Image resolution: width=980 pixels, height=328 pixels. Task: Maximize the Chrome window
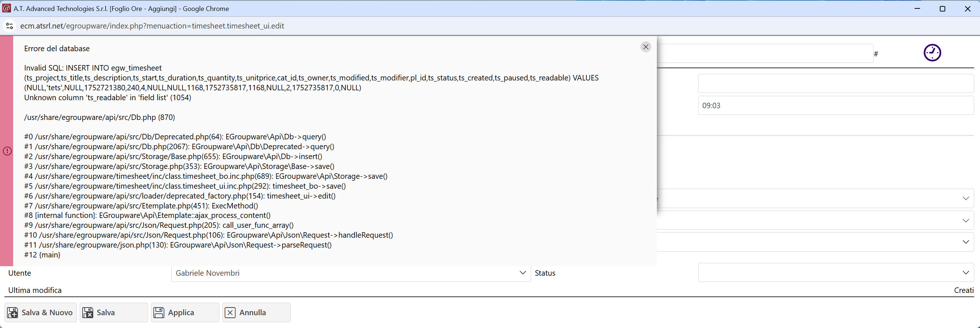tap(942, 8)
